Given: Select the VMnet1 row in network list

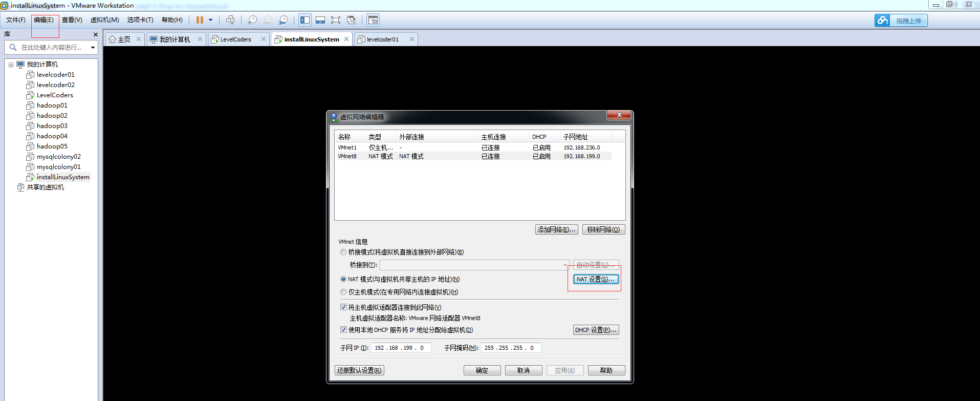Looking at the screenshot, I should [x=473, y=147].
